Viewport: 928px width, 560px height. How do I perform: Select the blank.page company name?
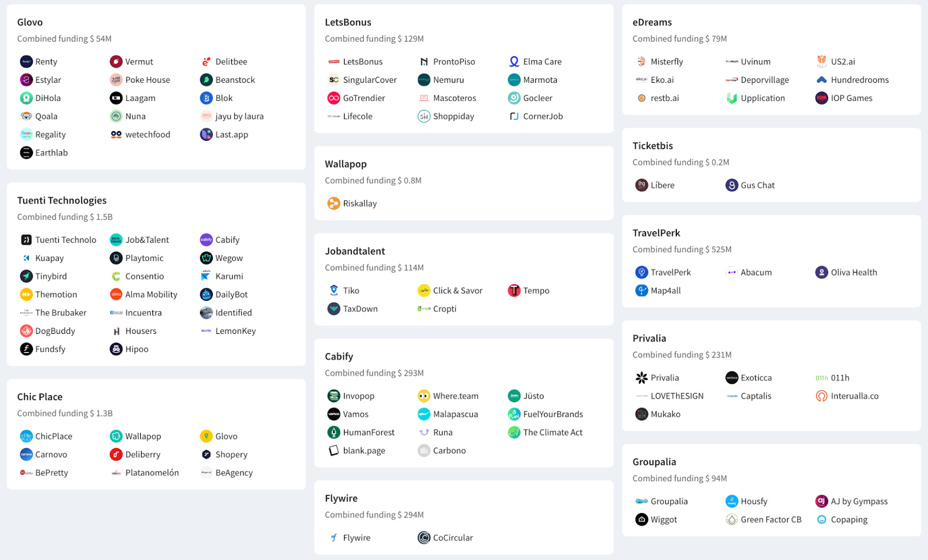[364, 451]
